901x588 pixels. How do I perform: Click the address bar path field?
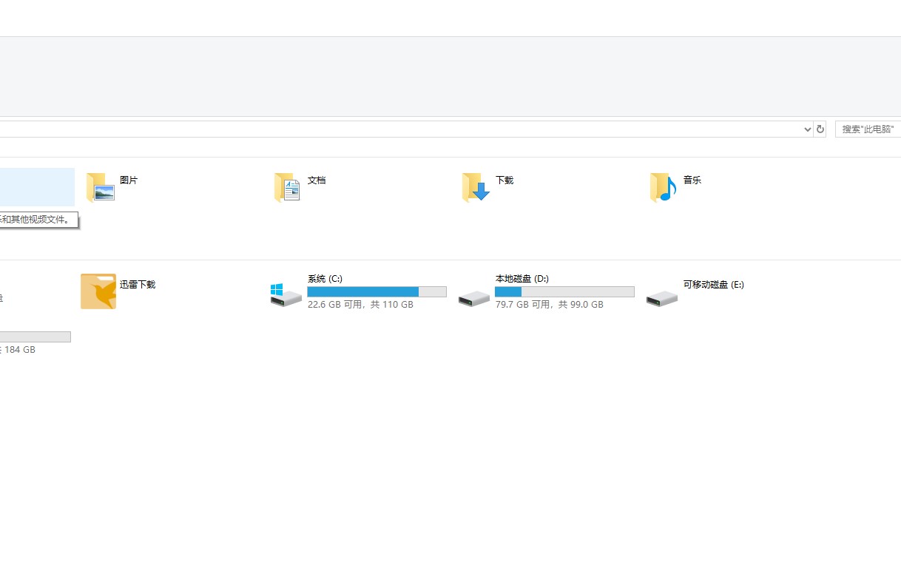400,129
